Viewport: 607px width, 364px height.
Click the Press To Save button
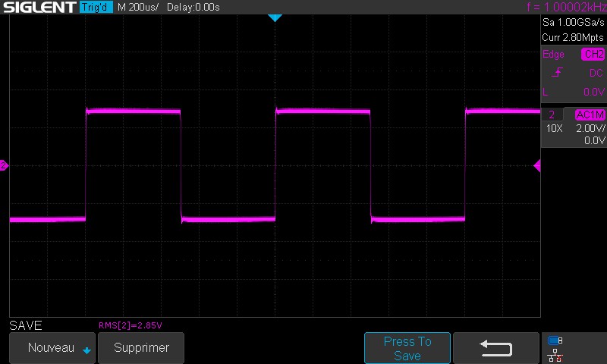(407, 348)
